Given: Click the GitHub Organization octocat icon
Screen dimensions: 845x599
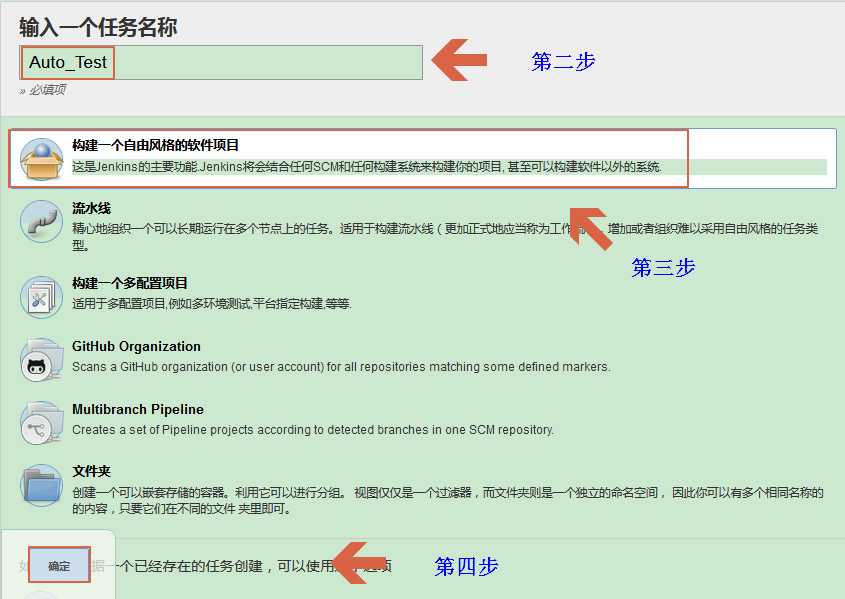Looking at the screenshot, I should click(x=41, y=360).
